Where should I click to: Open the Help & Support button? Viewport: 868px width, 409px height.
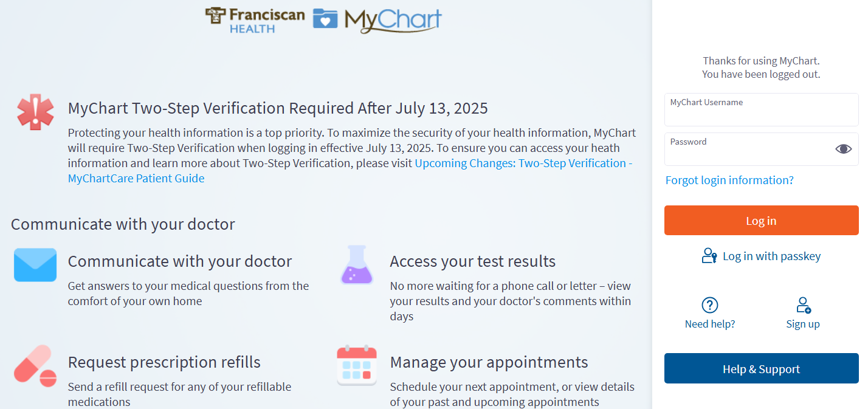[761, 368]
